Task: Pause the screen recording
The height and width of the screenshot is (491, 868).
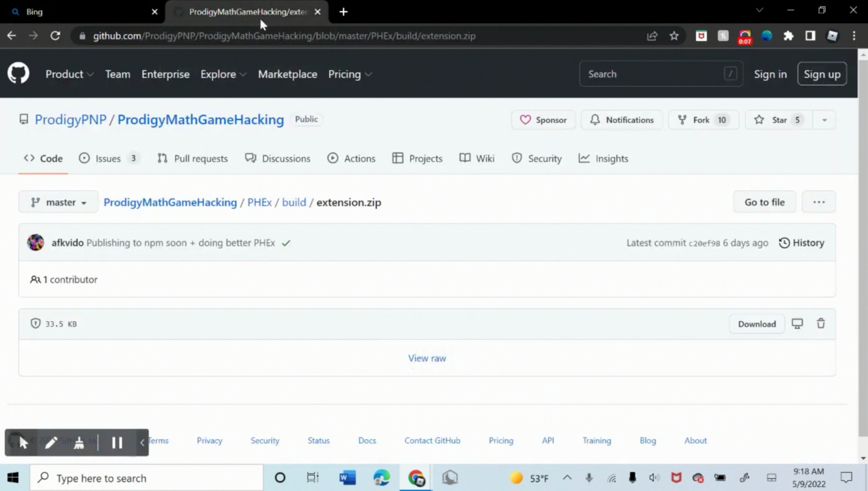Action: click(117, 442)
